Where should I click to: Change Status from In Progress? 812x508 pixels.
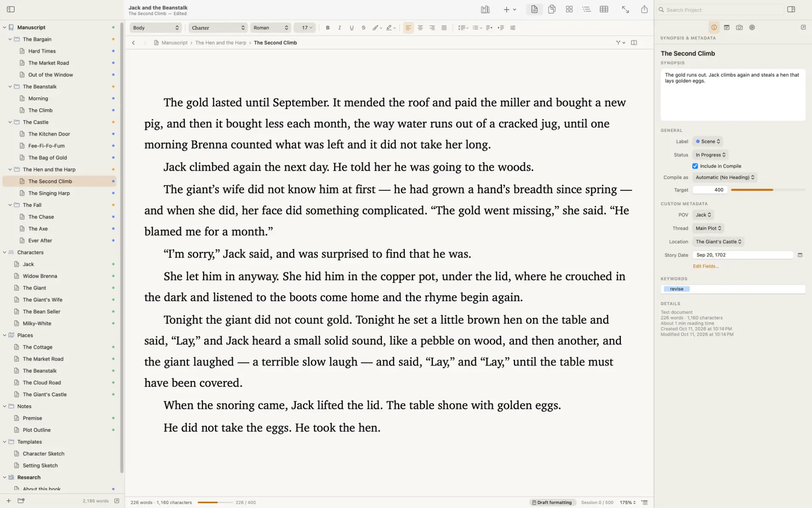710,155
